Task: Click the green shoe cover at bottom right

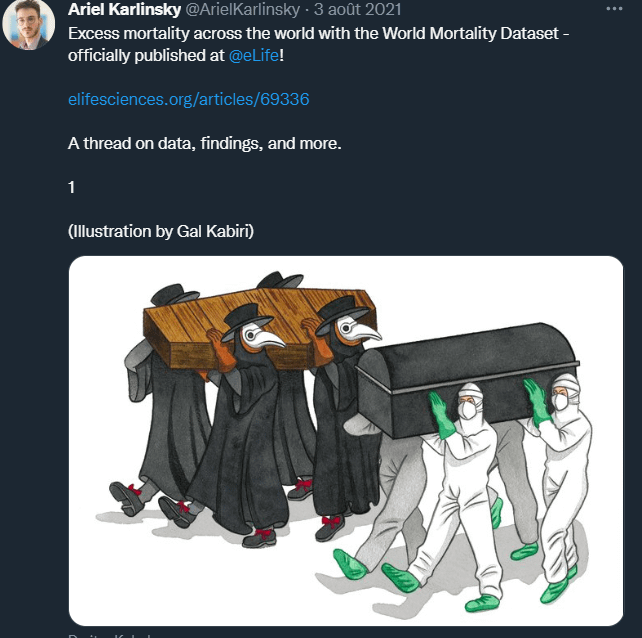Action: point(555,588)
